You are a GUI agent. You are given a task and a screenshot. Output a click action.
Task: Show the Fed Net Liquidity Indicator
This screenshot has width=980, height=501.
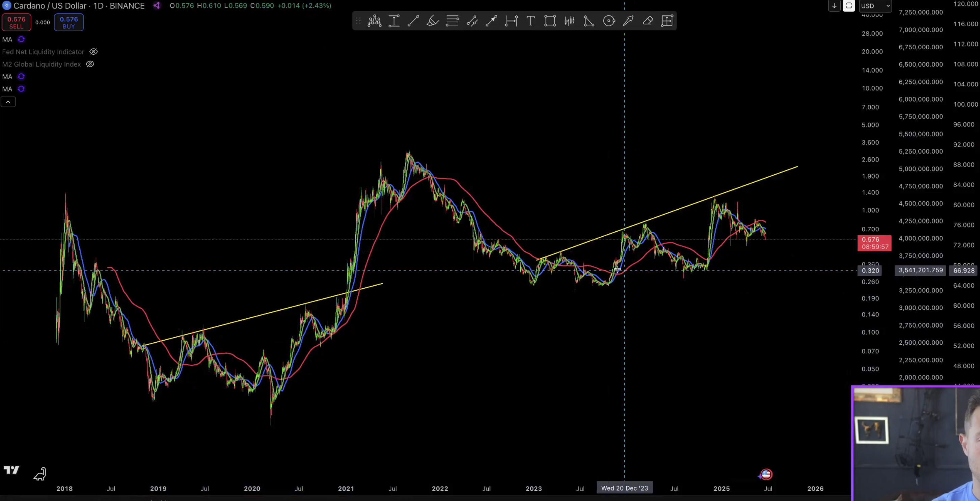click(93, 52)
